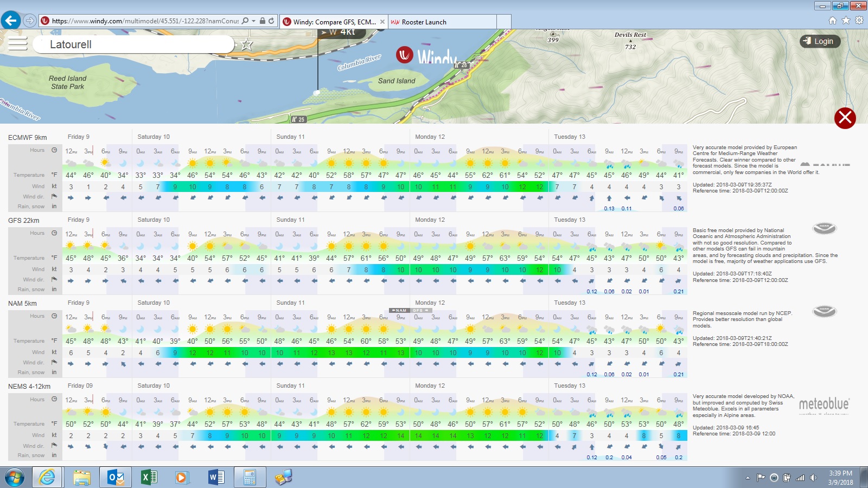
Task: Close the forecast comparison with red X
Action: 845,118
